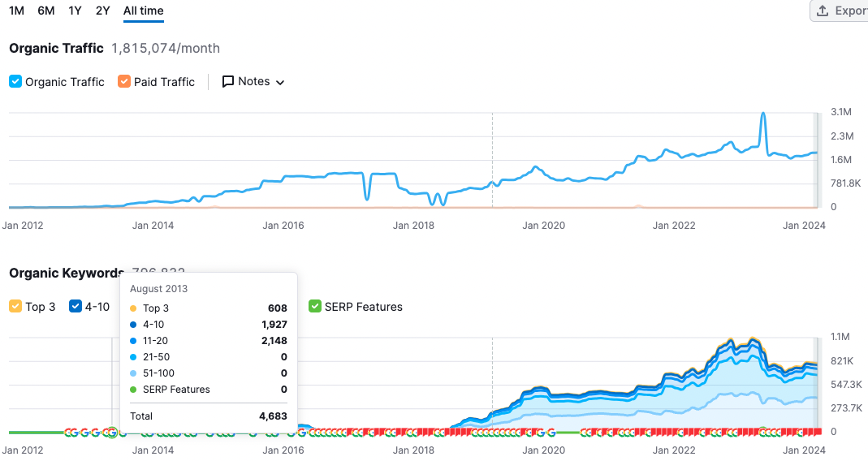Select the All time range tab
This screenshot has width=868, height=461.
(144, 11)
